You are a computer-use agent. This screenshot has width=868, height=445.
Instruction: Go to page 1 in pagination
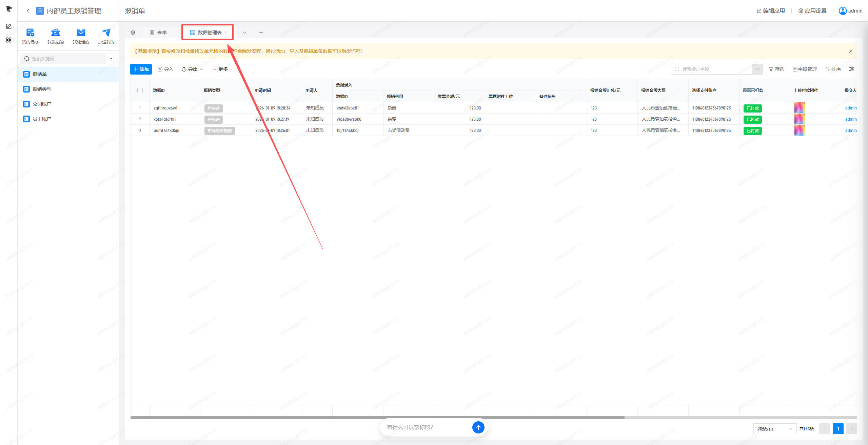[838, 429]
